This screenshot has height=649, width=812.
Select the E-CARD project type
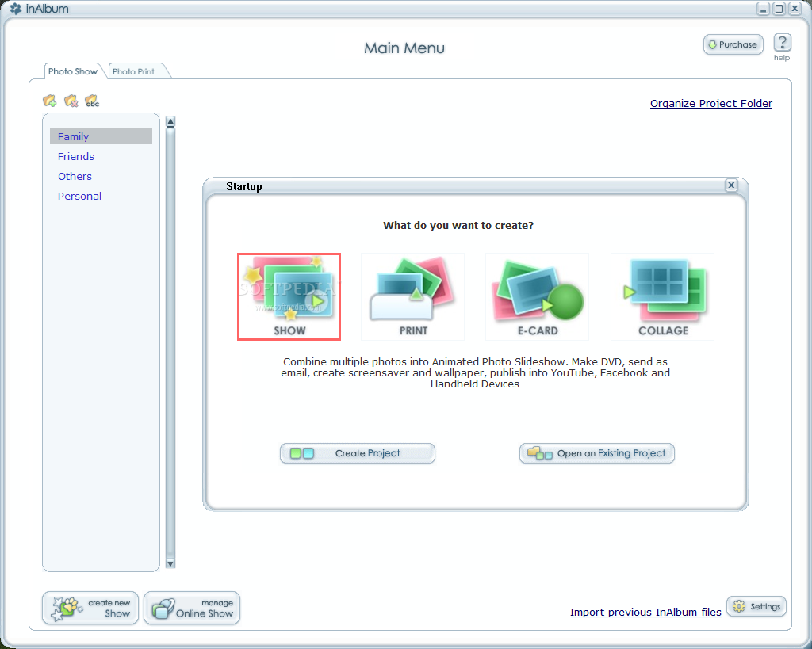537,296
